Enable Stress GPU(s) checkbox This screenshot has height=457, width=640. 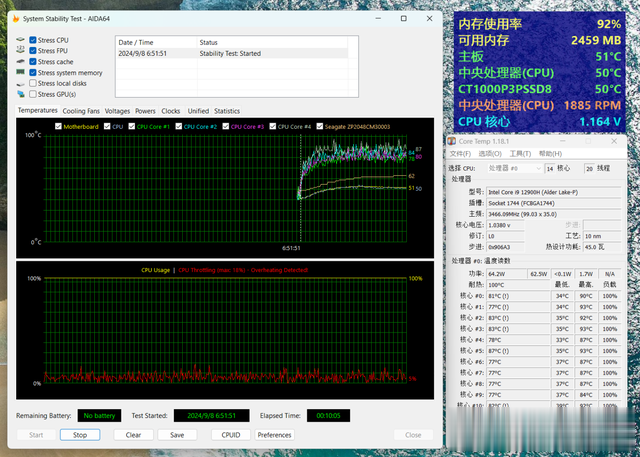(33, 94)
